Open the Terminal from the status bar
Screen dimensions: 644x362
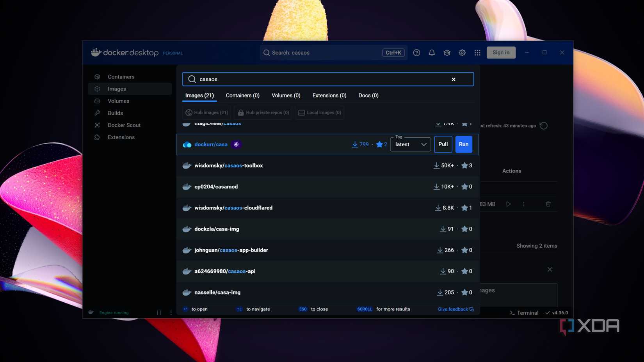click(x=524, y=312)
